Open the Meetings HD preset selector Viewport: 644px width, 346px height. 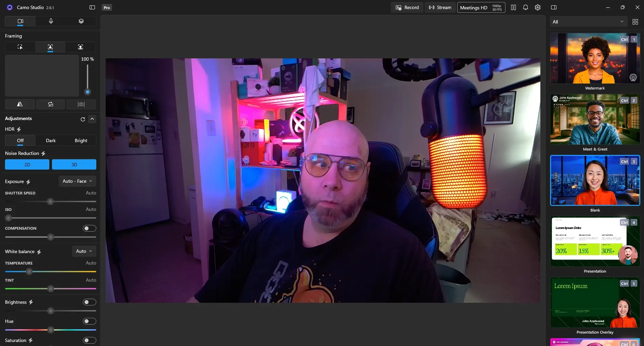point(481,7)
